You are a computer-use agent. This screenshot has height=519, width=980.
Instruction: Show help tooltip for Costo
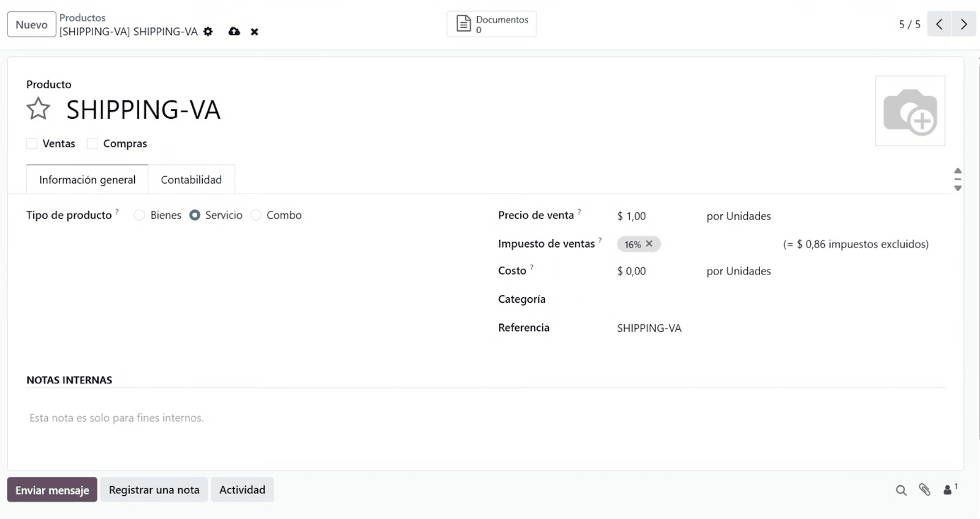(x=532, y=267)
